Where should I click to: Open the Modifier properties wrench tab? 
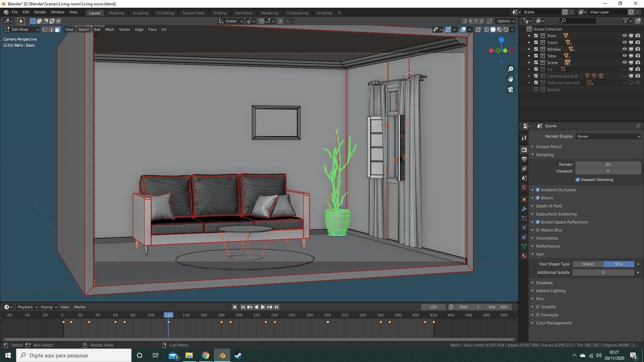pyautogui.click(x=524, y=209)
